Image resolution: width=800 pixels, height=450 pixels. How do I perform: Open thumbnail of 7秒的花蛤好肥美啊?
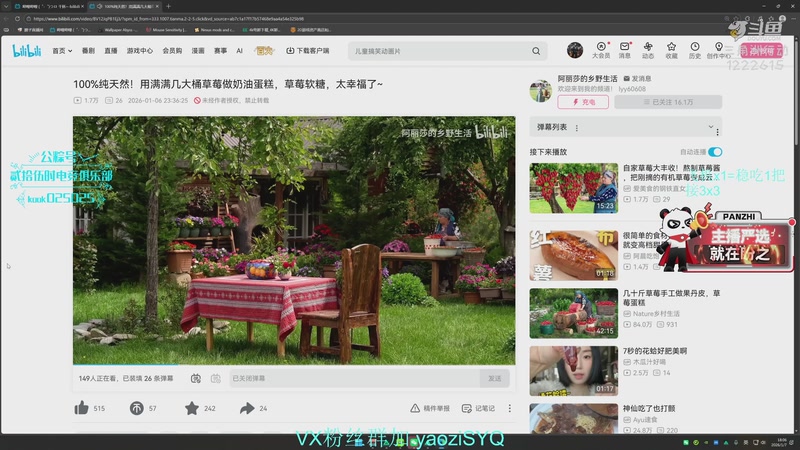click(573, 371)
